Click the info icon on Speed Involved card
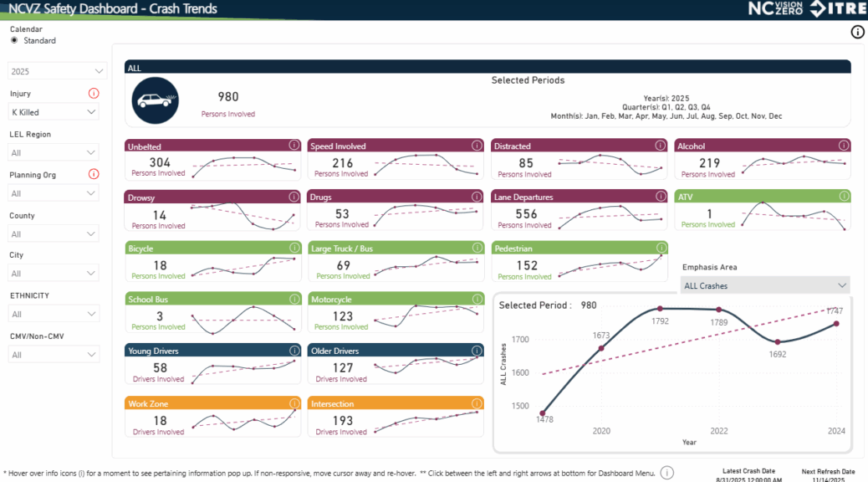868x482 pixels. 477,146
